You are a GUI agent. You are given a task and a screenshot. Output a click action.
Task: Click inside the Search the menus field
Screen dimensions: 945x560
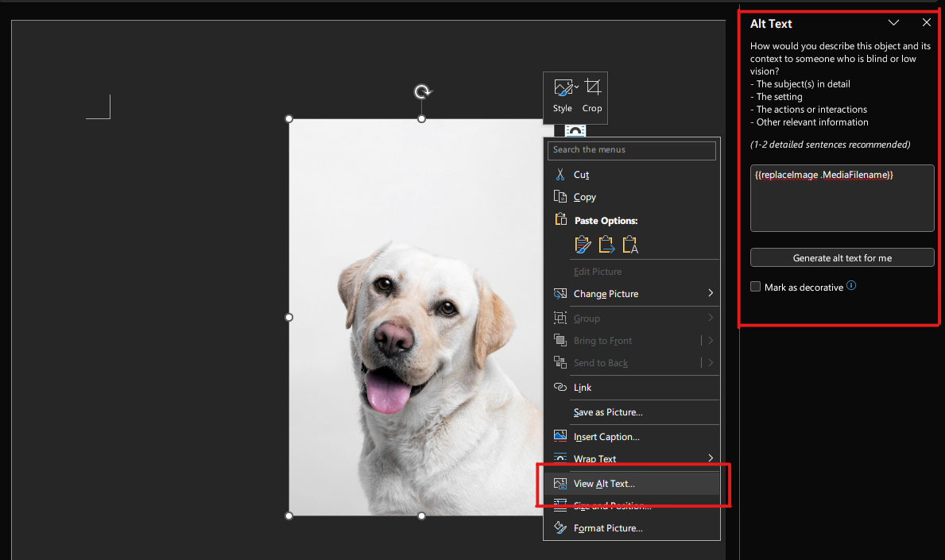pyautogui.click(x=631, y=150)
